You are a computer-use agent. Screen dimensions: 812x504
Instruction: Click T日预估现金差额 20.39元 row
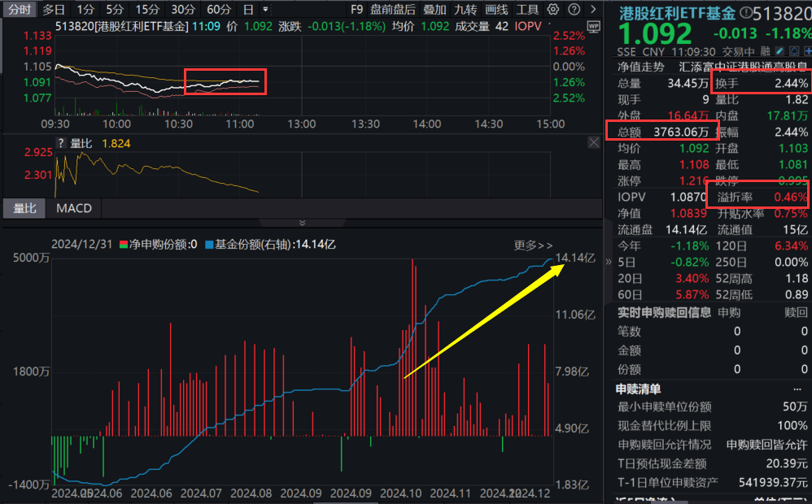[712, 463]
